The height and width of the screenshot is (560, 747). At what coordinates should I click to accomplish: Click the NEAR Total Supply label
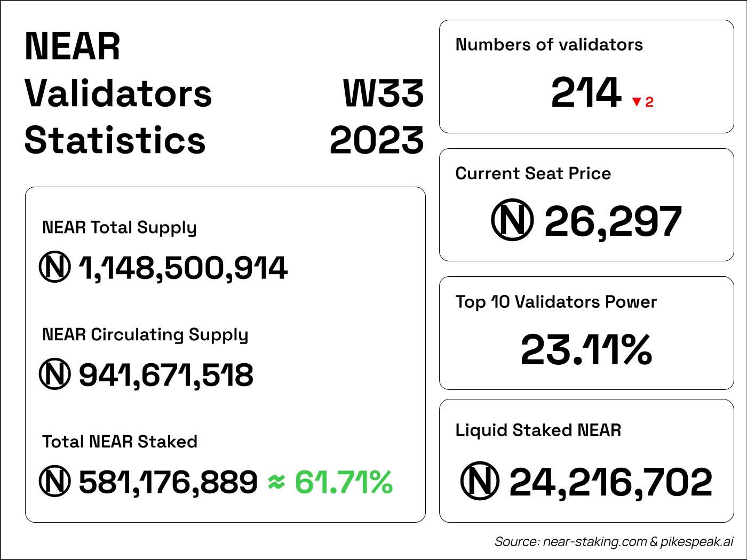pyautogui.click(x=119, y=228)
